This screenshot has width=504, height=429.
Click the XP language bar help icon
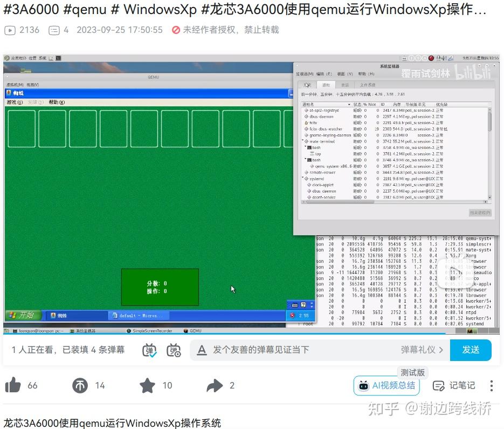pyautogui.click(x=303, y=305)
